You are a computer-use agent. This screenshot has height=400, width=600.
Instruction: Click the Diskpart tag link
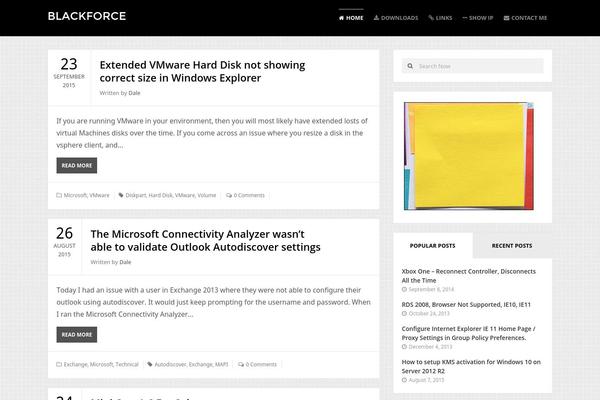click(x=136, y=195)
